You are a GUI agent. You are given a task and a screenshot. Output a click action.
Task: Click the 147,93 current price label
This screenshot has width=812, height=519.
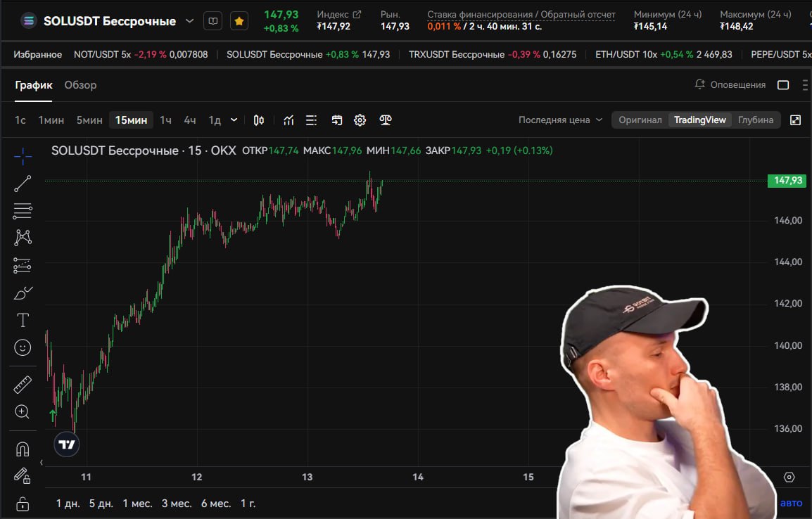click(x=787, y=181)
